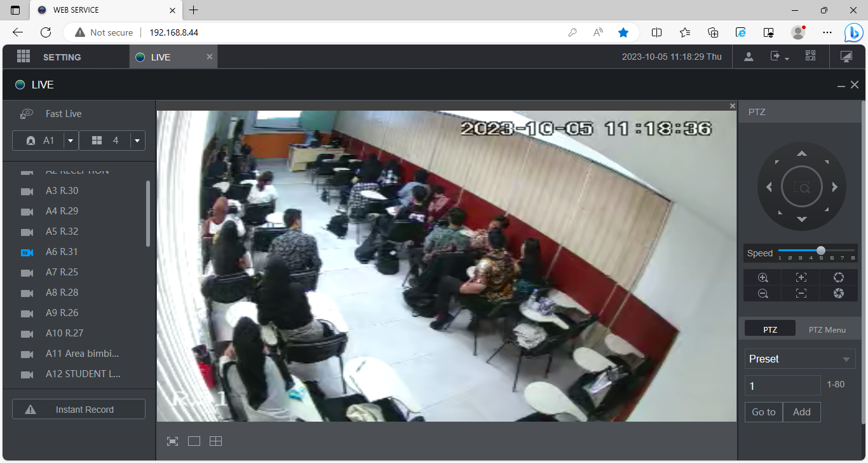Open the main menu grid icon beside SETTING
The height and width of the screenshot is (463, 868).
point(24,57)
